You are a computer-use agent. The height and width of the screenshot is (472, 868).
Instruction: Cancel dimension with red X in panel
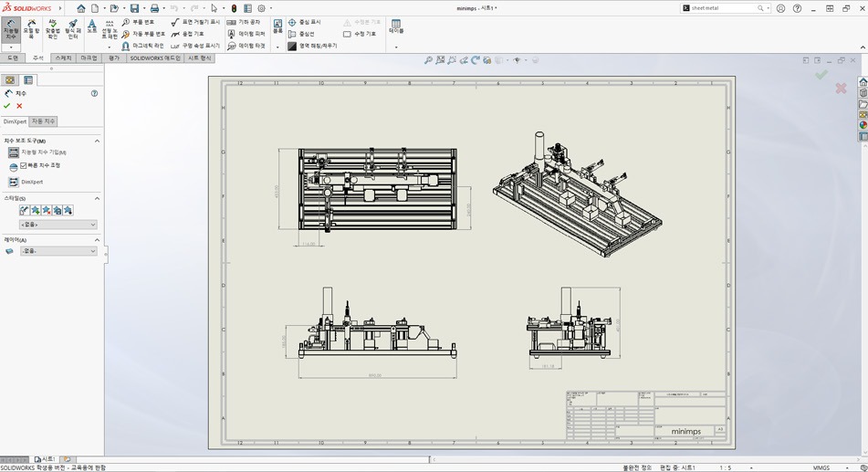coord(19,106)
